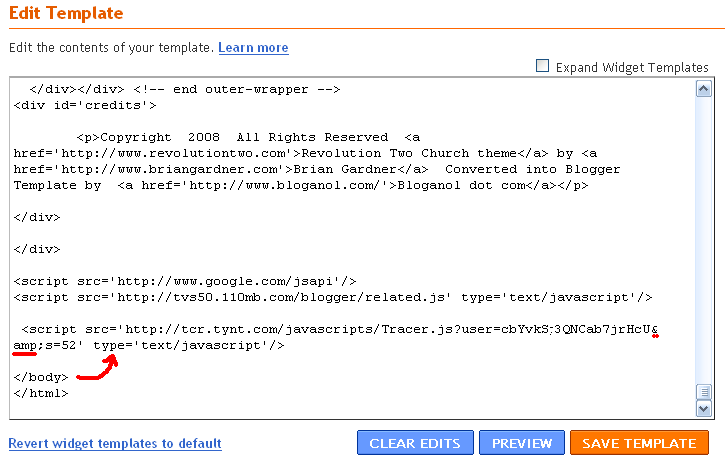This screenshot has width=725, height=465.
Task: Click the related.js script source line
Action: click(333, 297)
